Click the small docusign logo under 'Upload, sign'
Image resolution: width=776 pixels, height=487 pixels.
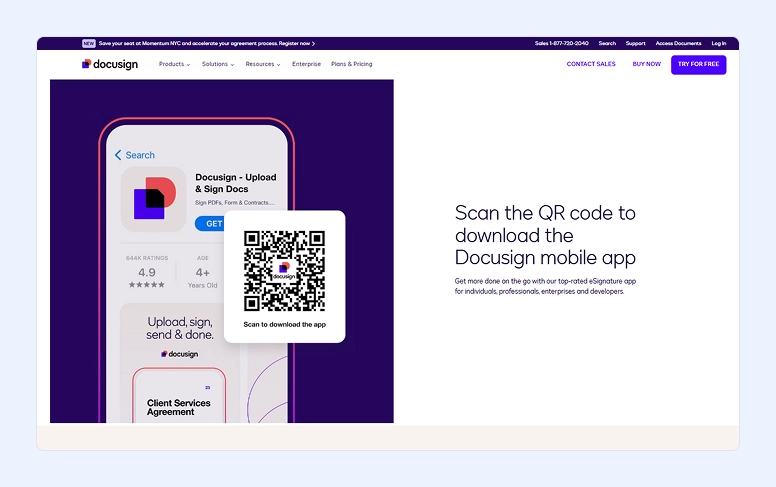click(180, 354)
